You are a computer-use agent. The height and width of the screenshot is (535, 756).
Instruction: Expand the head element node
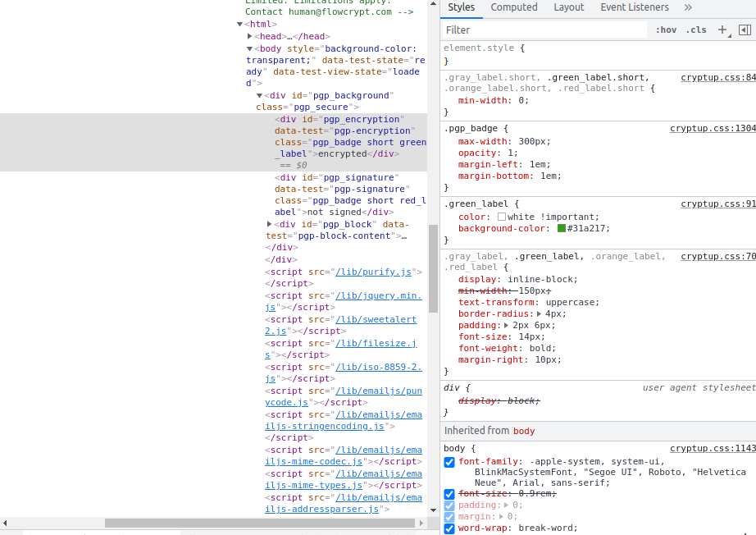(x=249, y=36)
